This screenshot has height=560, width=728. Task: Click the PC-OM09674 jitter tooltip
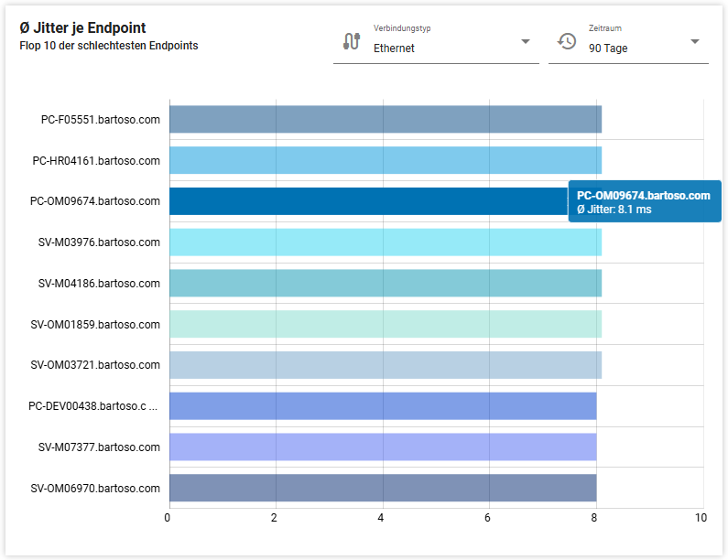click(x=644, y=202)
